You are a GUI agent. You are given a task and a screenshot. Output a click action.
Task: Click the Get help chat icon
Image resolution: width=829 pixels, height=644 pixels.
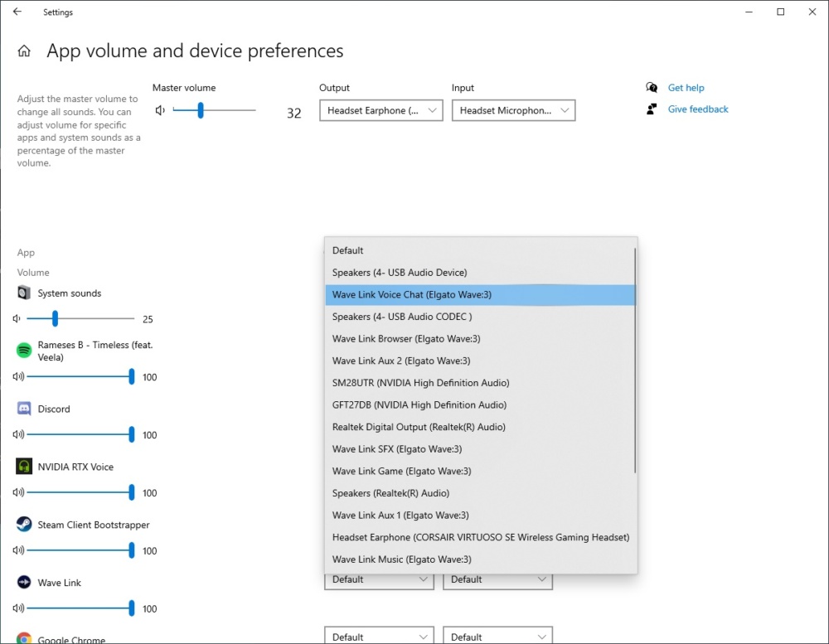[652, 87]
